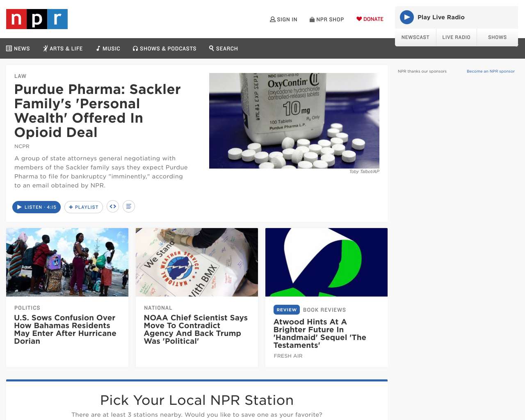Read the NOAA Chief Scientist article

(196, 329)
